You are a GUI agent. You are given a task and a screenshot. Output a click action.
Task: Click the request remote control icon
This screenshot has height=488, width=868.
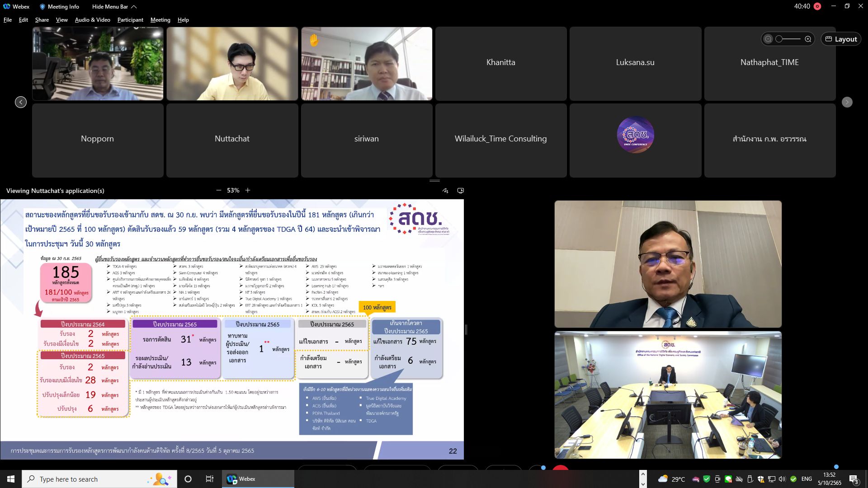pos(461,191)
